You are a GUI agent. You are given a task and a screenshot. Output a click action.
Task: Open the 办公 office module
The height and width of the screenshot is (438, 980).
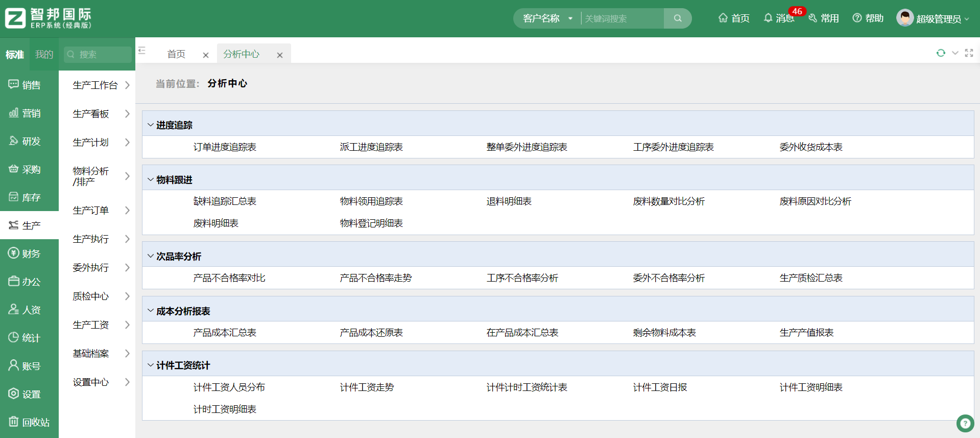(x=29, y=282)
